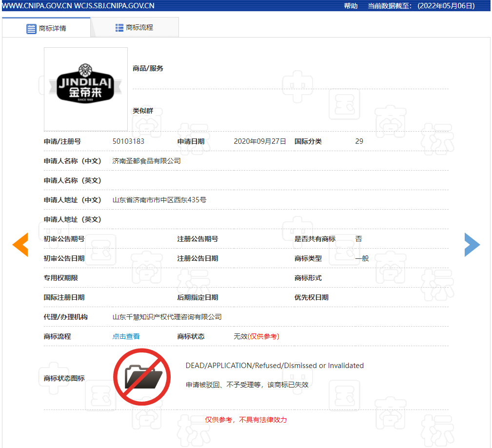
Task: Click the 商品/服务 label
Action: (x=148, y=68)
